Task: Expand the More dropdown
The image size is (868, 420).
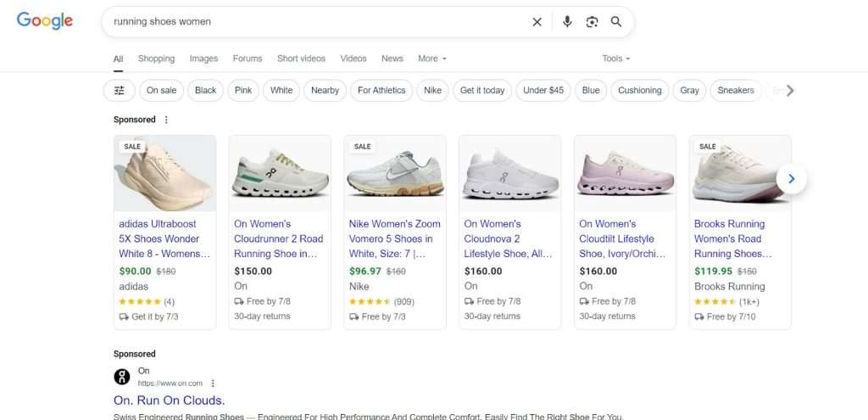Action: (431, 59)
